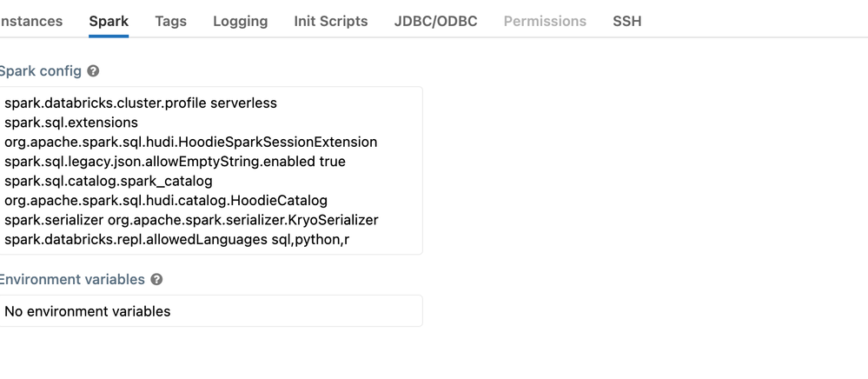Viewport: 868px width, 379px height.
Task: Click the KryoSerializer config line
Action: [191, 220]
